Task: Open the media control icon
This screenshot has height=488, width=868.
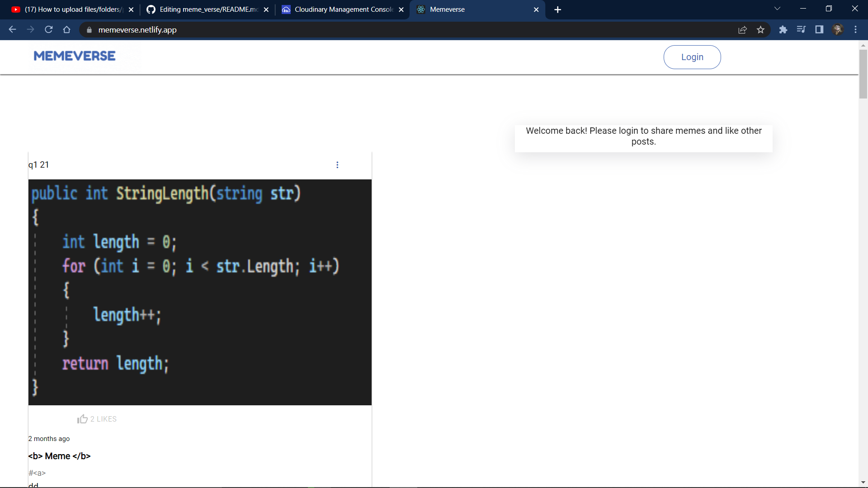Action: [x=801, y=30]
